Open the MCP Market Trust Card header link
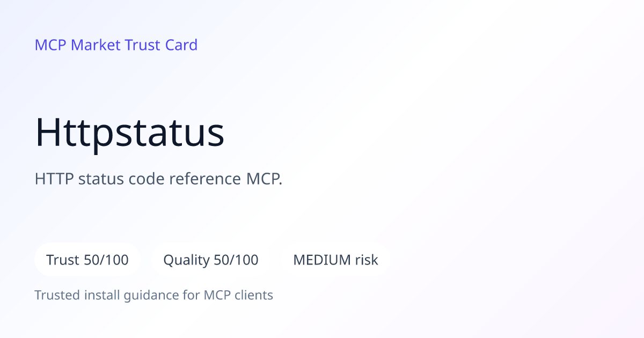644x338 pixels. [x=116, y=45]
